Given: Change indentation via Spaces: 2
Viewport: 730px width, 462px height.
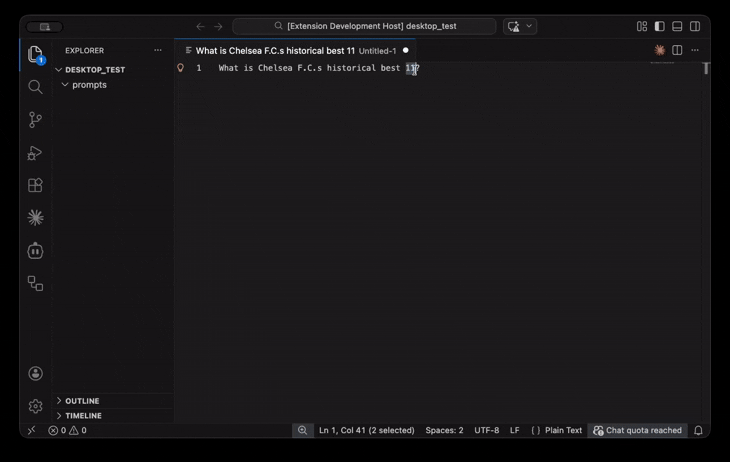Looking at the screenshot, I should pyautogui.click(x=444, y=430).
